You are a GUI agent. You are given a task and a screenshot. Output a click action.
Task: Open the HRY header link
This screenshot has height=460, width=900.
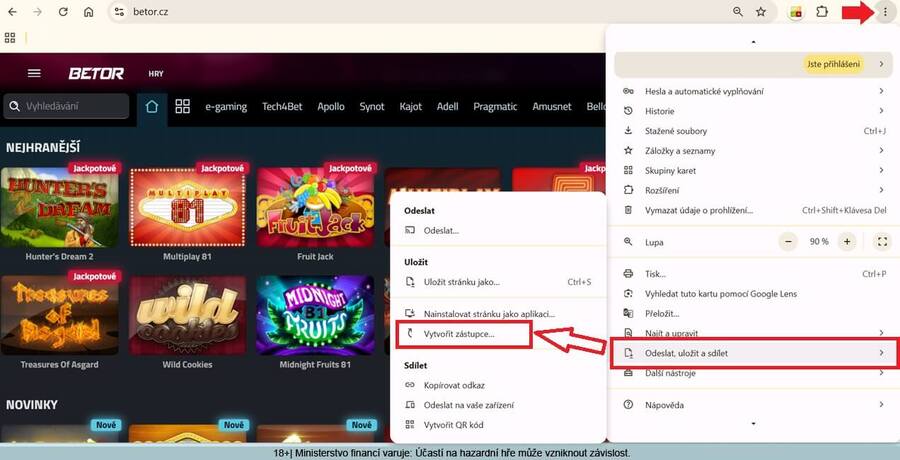point(156,74)
